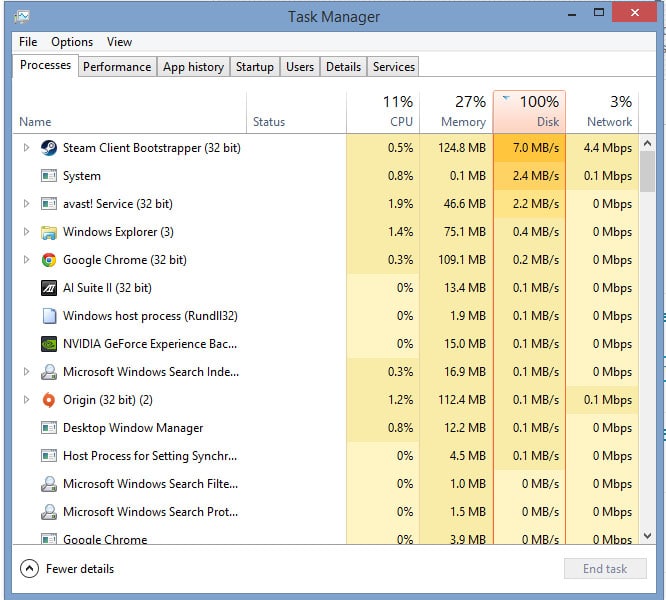Open the Users tab
Viewport: 666px width, 600px height.
[300, 67]
